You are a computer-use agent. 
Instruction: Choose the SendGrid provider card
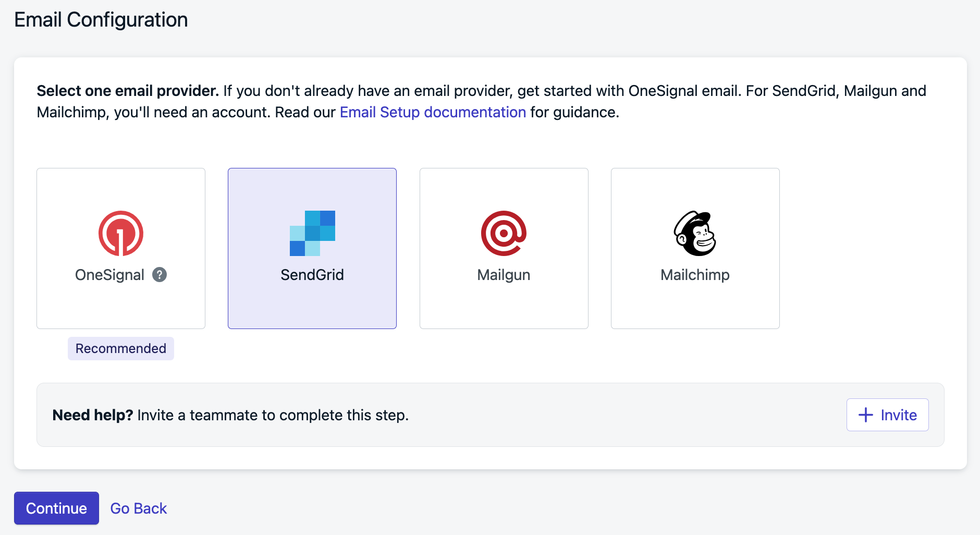click(312, 248)
